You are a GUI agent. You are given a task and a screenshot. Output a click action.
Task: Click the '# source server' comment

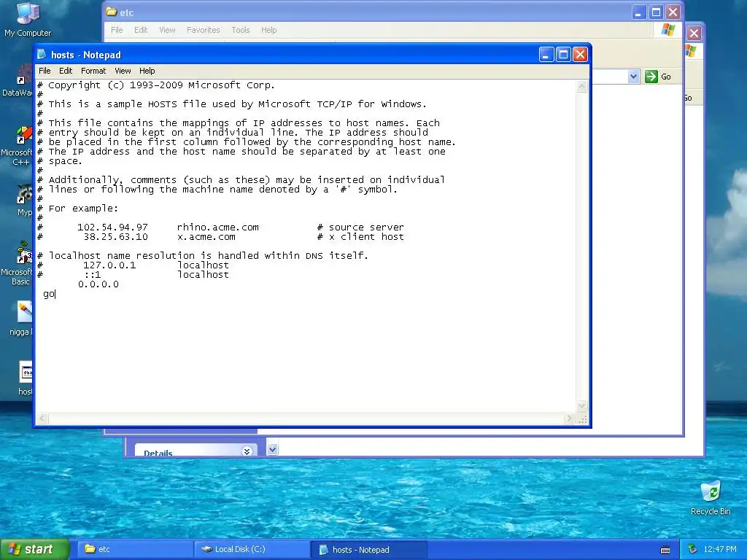point(360,227)
